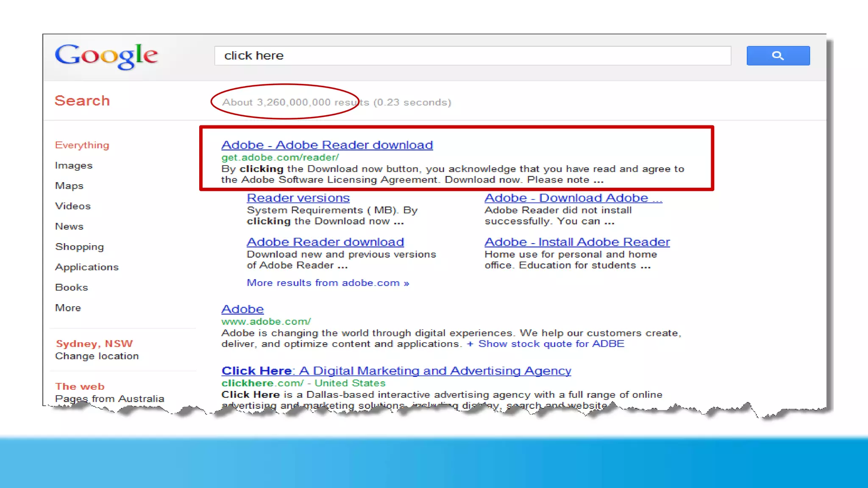Open Books search results
868x488 pixels.
pos(72,288)
